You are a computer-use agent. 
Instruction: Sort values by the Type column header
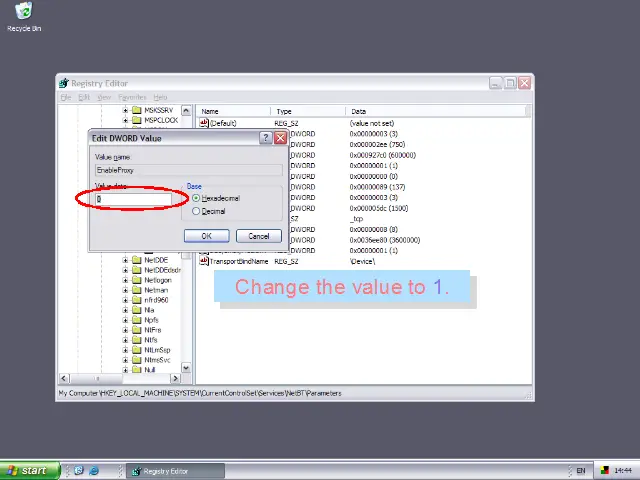pos(308,111)
